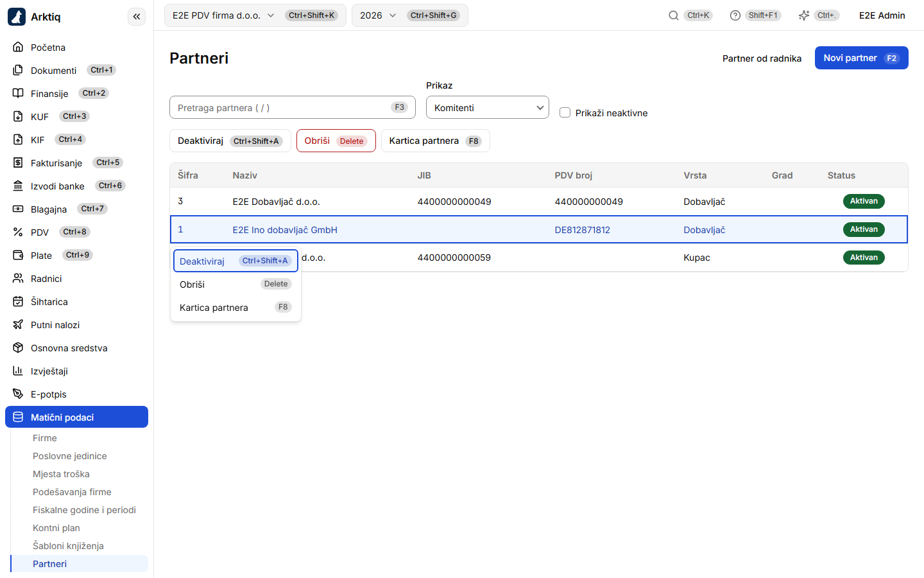
Task: Focus the Pretraga partnera search field
Action: [x=292, y=107]
